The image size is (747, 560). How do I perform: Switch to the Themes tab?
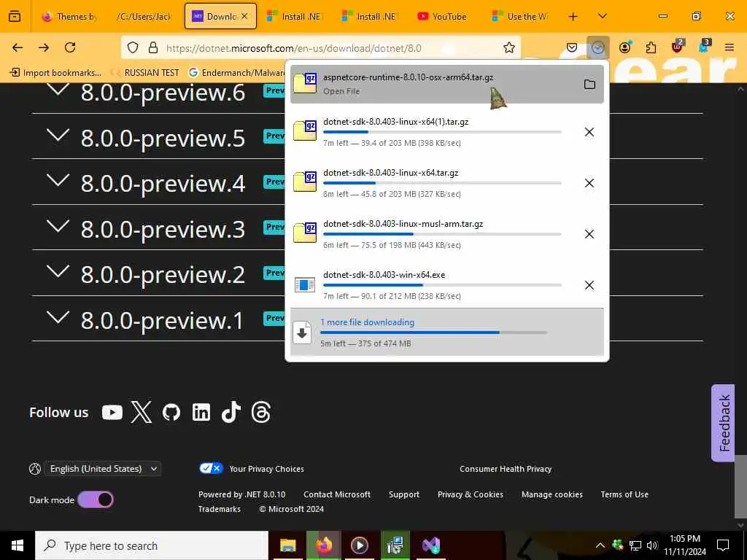pyautogui.click(x=69, y=16)
